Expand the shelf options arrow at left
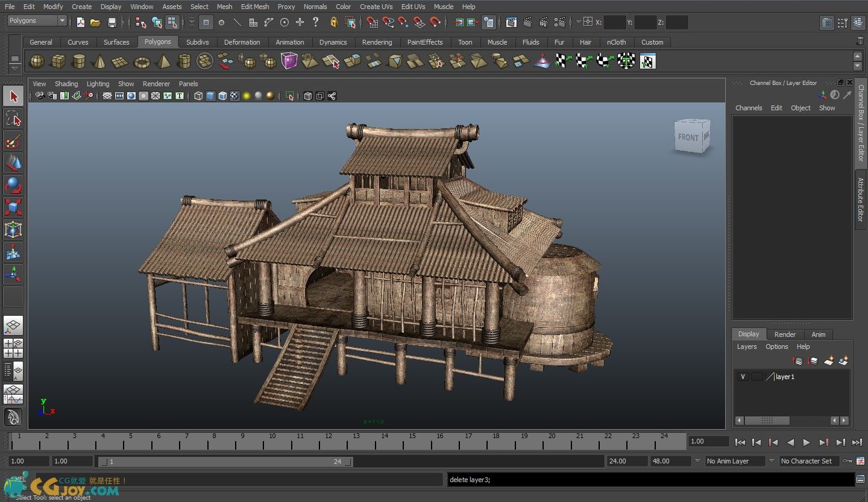The width and height of the screenshot is (868, 502). click(x=14, y=67)
